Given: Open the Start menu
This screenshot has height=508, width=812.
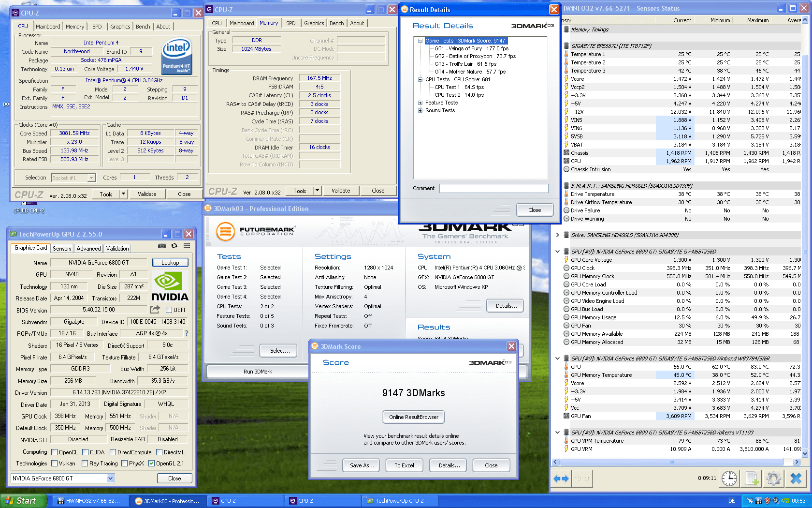Looking at the screenshot, I should pos(24,501).
